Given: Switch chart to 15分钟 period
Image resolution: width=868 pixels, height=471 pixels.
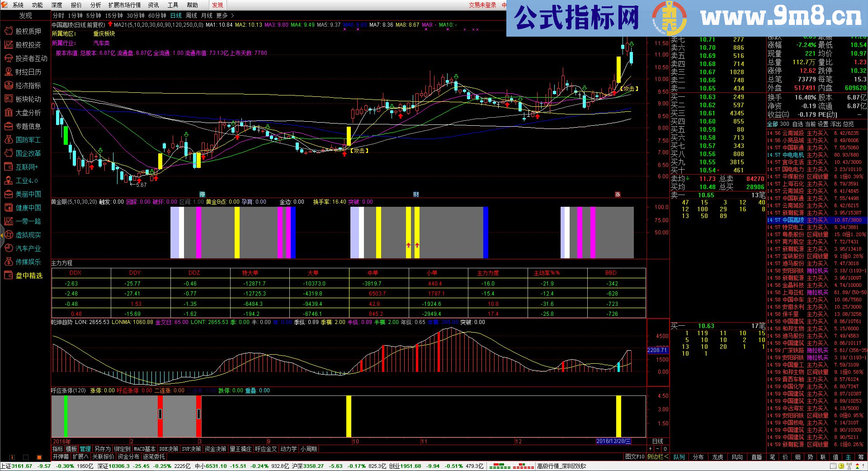Looking at the screenshot, I should [114, 15].
